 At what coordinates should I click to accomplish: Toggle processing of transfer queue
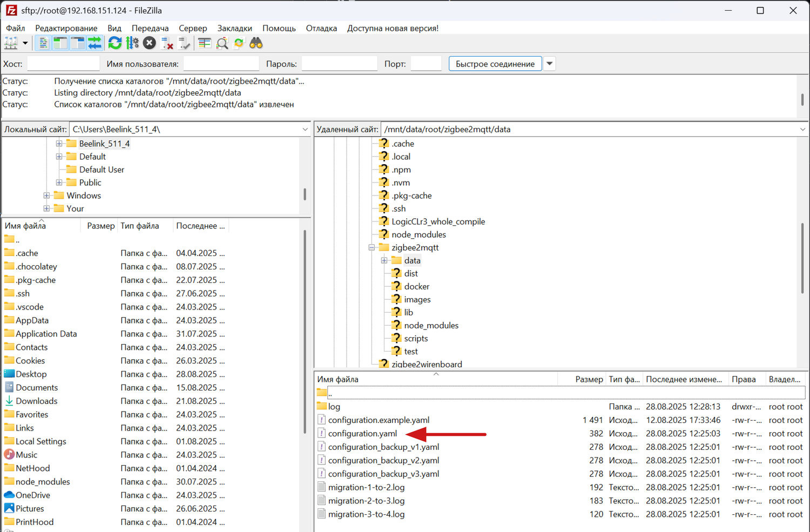click(132, 43)
